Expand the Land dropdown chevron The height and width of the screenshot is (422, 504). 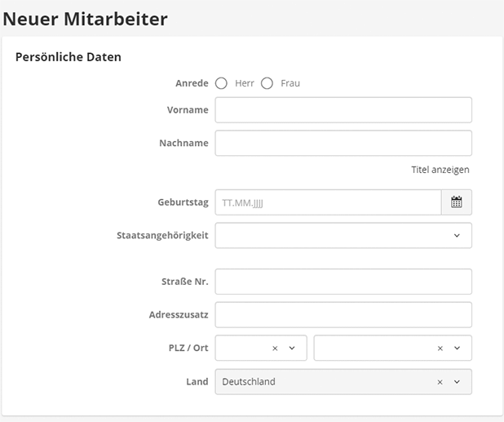[x=457, y=381]
